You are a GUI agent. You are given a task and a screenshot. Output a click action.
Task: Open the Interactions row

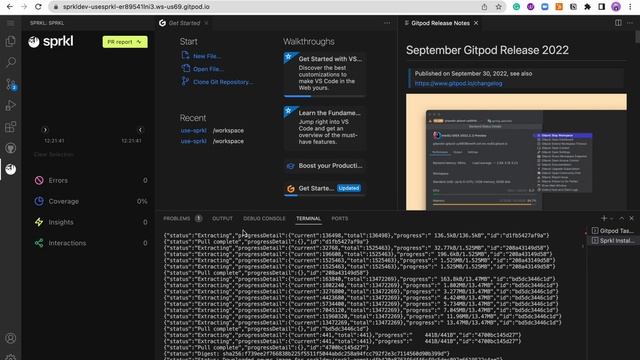click(x=91, y=243)
